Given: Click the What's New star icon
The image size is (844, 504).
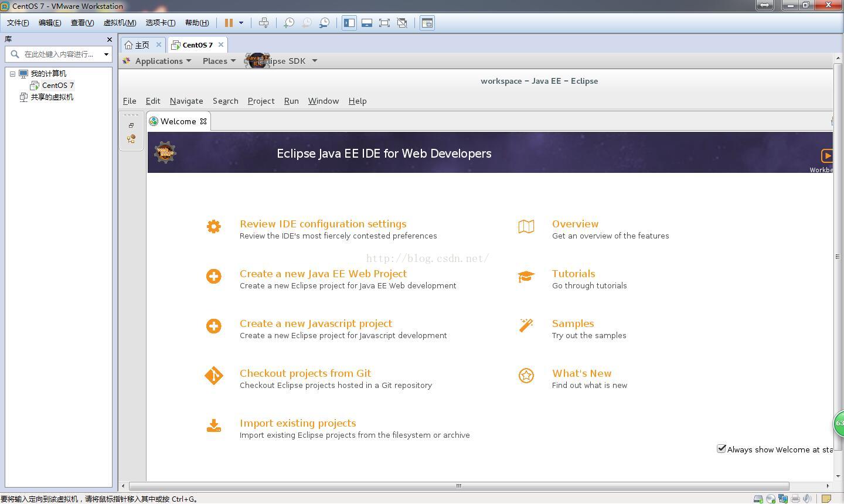Looking at the screenshot, I should click(526, 376).
